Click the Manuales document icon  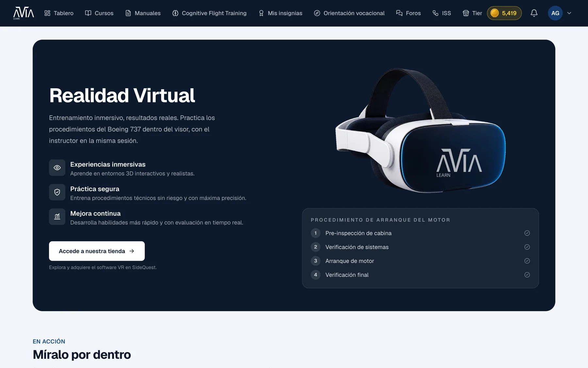pos(128,13)
